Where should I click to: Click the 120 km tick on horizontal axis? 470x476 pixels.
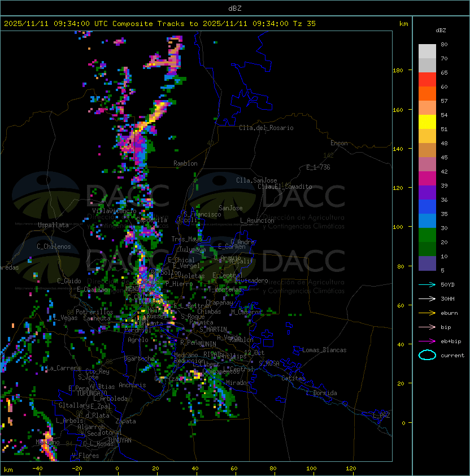click(351, 469)
